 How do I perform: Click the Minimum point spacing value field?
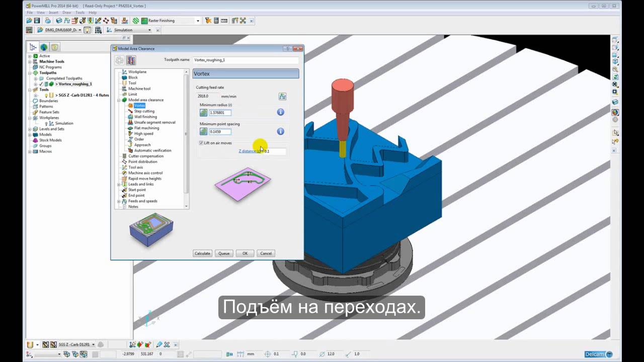point(220,132)
